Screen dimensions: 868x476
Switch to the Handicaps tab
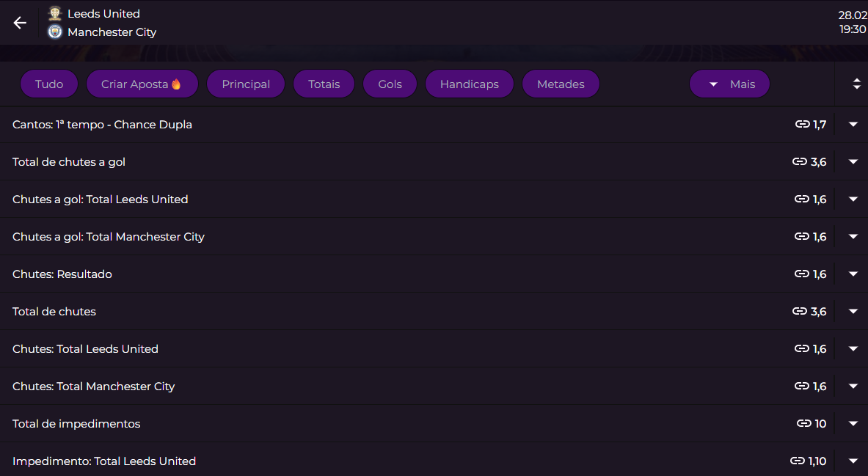click(x=469, y=84)
